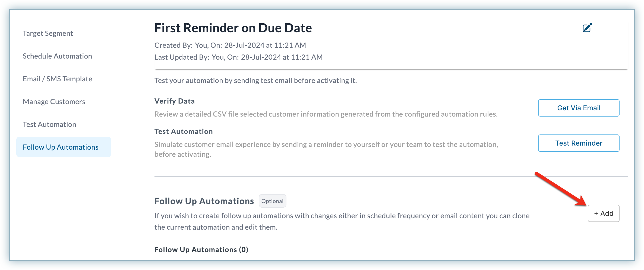644x270 pixels.
Task: Click the Follow Up Automations (0) count label
Action: (201, 250)
